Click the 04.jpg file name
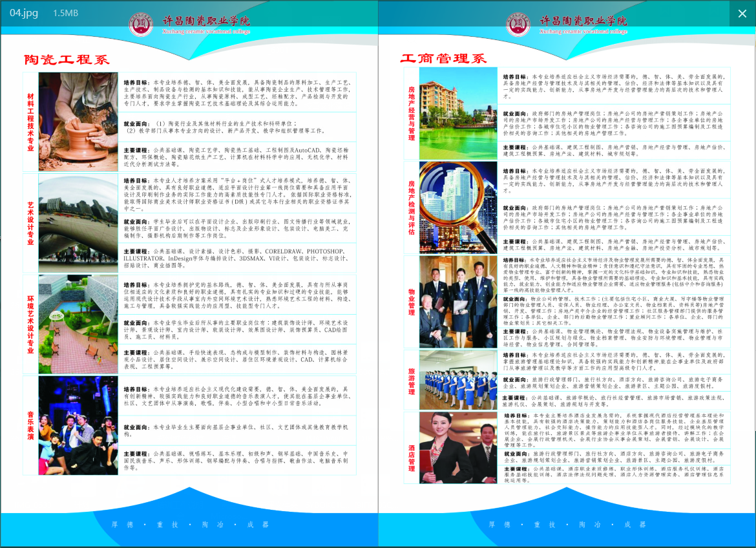The height and width of the screenshot is (548, 756). coord(24,13)
